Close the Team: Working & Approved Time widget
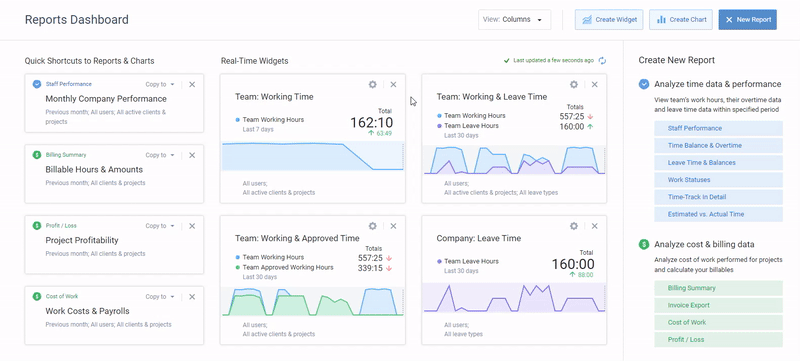The width and height of the screenshot is (800, 361). pyautogui.click(x=393, y=226)
